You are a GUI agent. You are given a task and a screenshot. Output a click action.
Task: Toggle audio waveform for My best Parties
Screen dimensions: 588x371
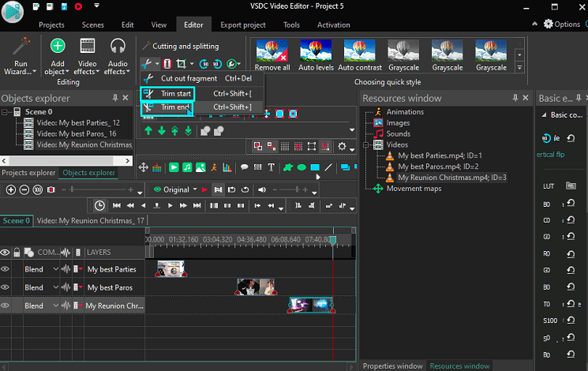pyautogui.click(x=66, y=269)
